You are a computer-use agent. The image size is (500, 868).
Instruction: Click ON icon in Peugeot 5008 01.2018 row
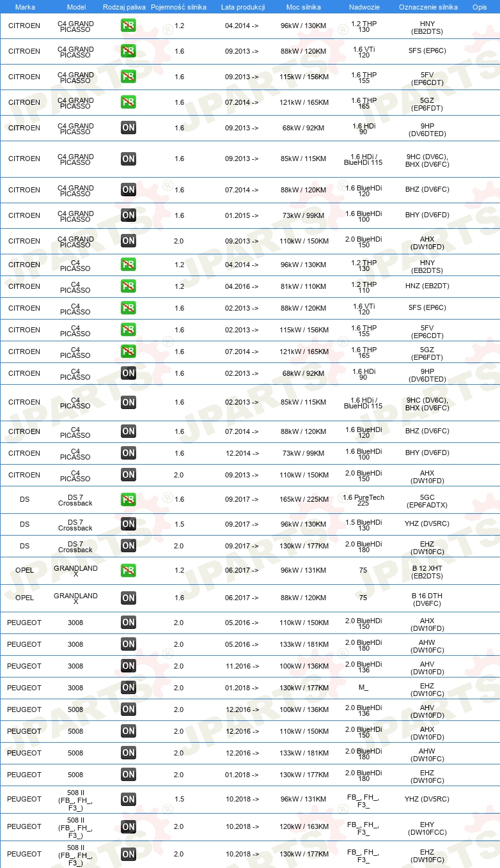point(129,775)
